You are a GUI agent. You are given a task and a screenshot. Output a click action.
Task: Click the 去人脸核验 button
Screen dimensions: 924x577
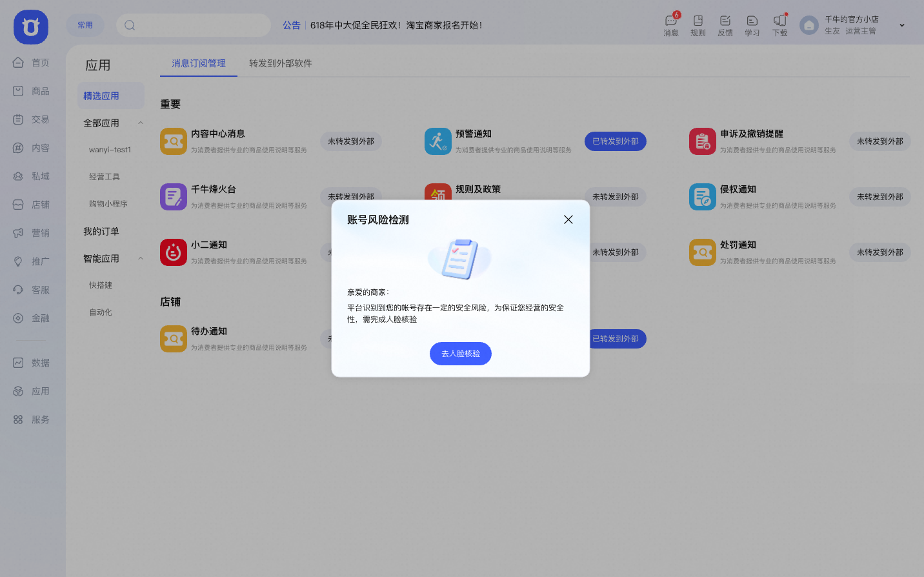point(461,354)
